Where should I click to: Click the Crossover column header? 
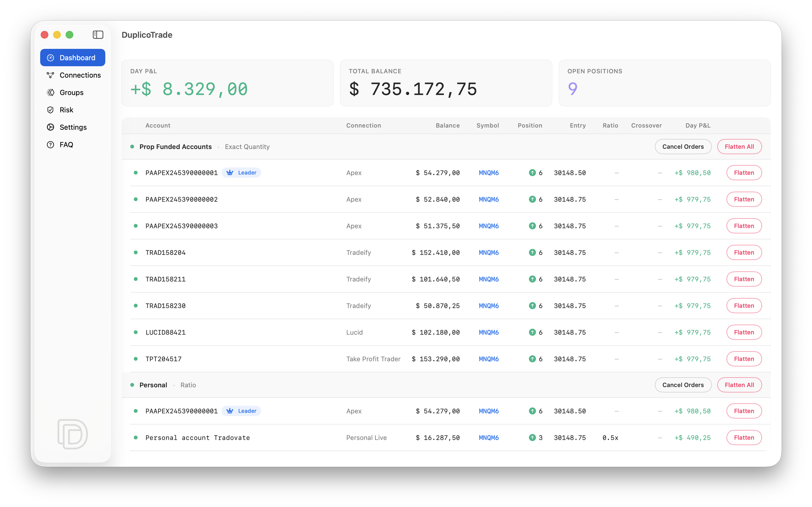[x=646, y=125]
